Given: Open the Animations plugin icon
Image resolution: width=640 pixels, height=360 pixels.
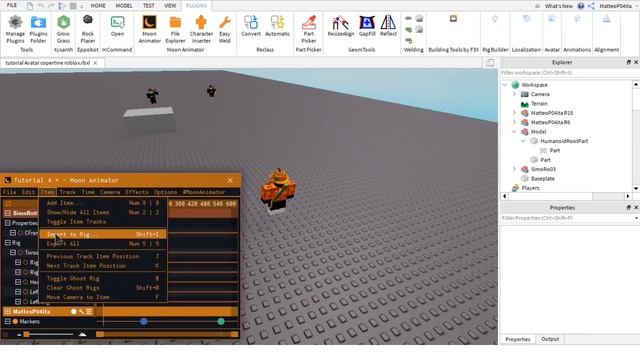Looking at the screenshot, I should coord(577,18).
